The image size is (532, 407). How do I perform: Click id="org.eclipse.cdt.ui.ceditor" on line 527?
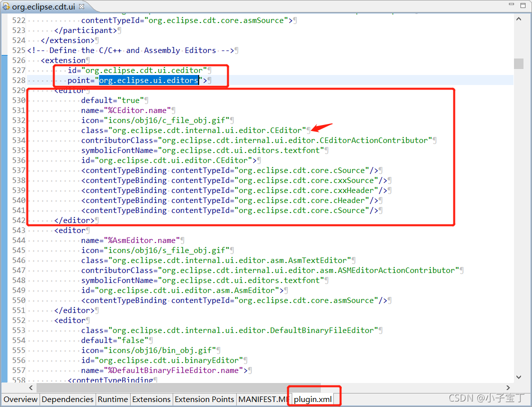[x=137, y=70]
